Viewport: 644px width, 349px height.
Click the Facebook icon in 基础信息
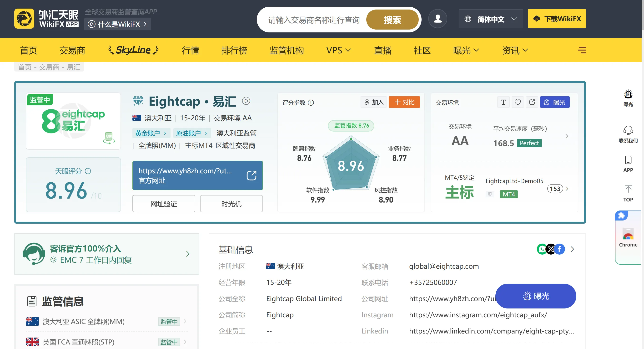[x=559, y=249]
